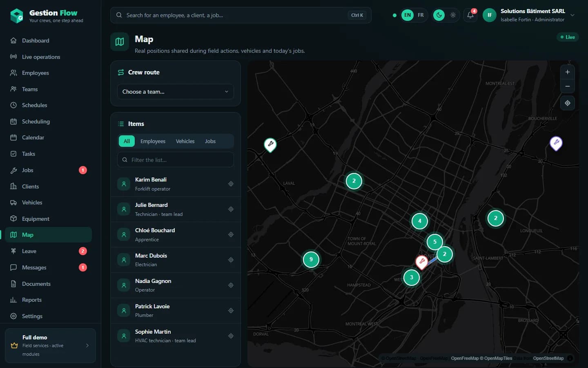Image resolution: width=588 pixels, height=368 pixels.
Task: Open the cluster marker showing 5
Action: pos(435,242)
